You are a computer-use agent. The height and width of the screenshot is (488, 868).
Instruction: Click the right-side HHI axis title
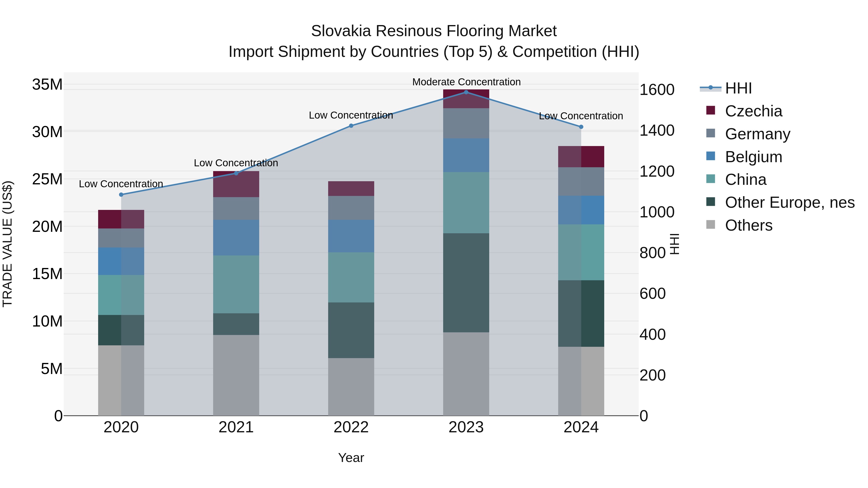tap(674, 244)
